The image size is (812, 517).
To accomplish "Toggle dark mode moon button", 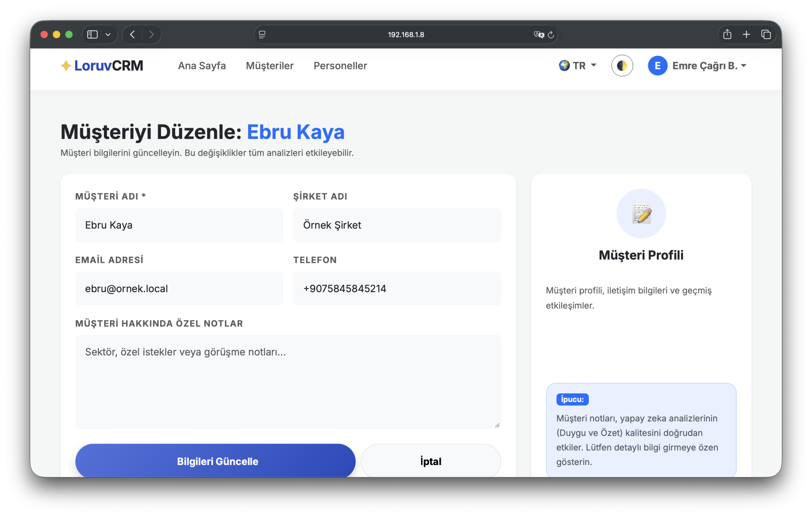I will [x=622, y=66].
